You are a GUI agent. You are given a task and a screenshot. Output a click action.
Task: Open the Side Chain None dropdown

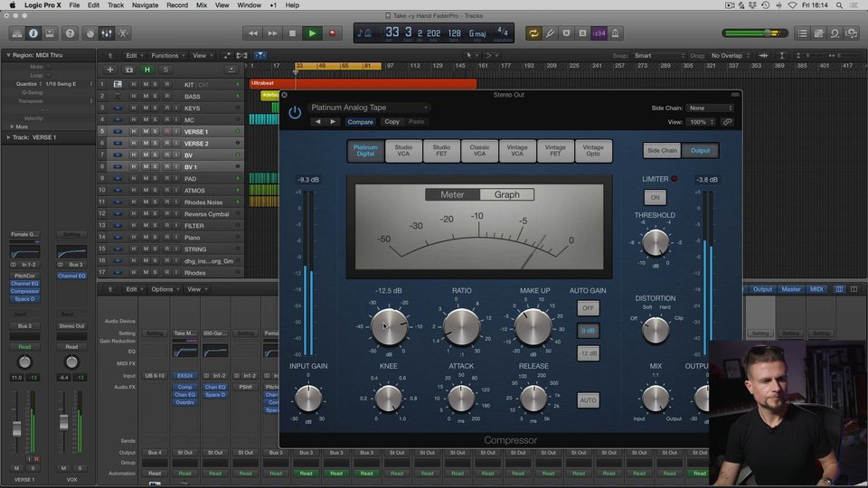coord(710,108)
